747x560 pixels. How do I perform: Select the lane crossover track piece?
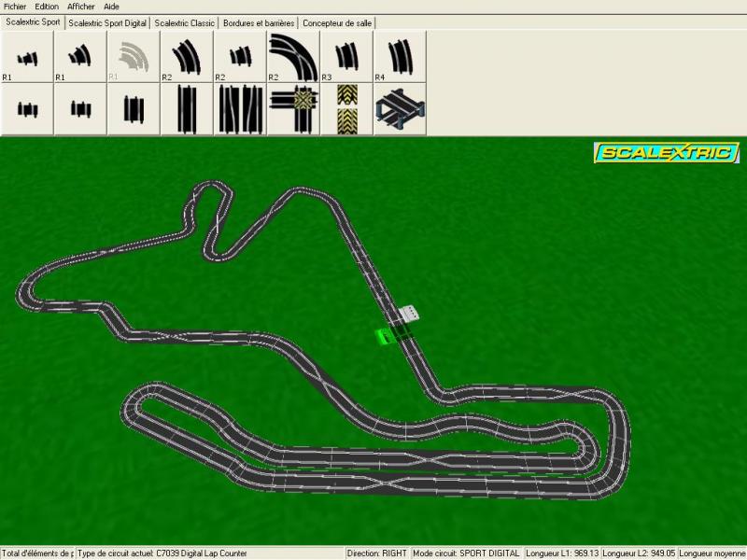(240, 110)
